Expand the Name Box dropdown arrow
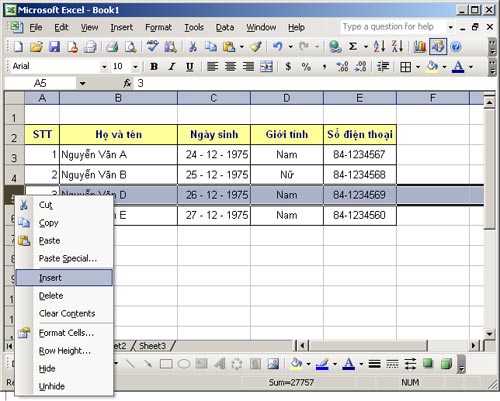 (x=82, y=83)
